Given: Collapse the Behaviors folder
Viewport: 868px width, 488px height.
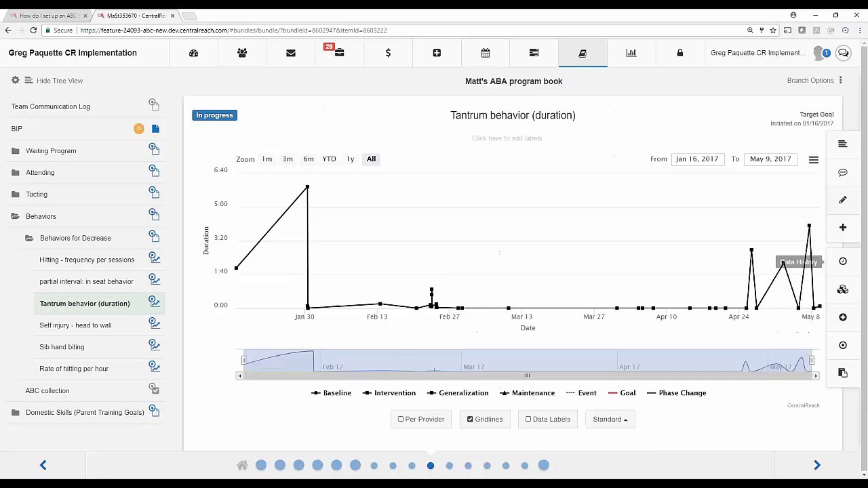Looking at the screenshot, I should click(x=15, y=216).
